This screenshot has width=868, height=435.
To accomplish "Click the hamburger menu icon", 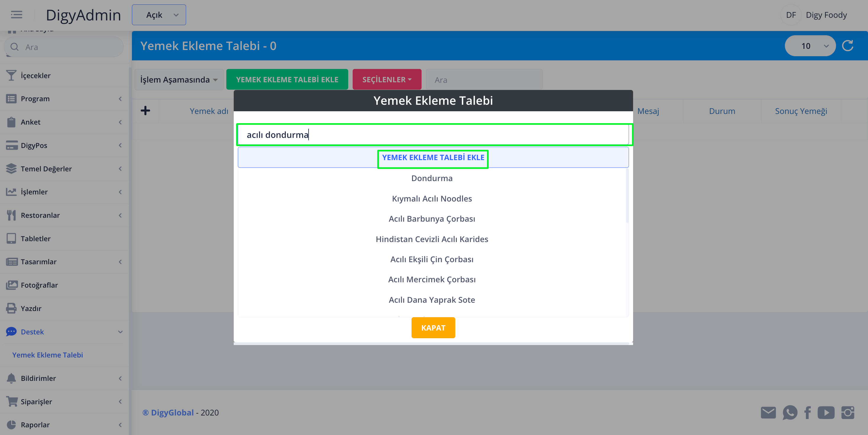I will coord(16,15).
